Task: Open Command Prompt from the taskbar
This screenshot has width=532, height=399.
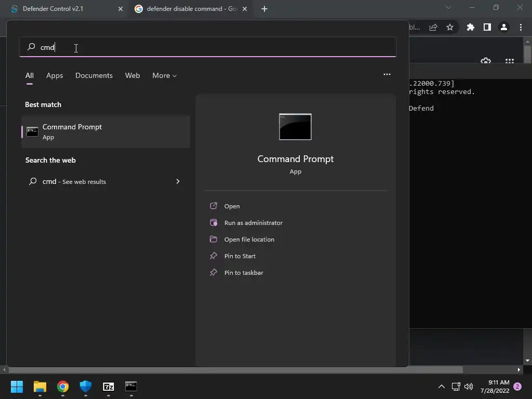Action: pos(131,387)
